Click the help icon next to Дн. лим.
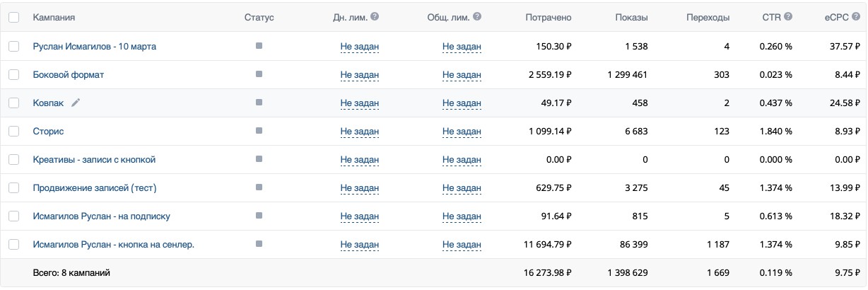Screen dimensions: 868x290 tap(375, 17)
